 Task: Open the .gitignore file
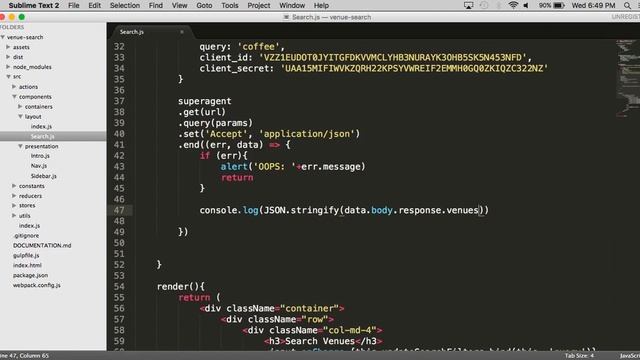[26, 236]
